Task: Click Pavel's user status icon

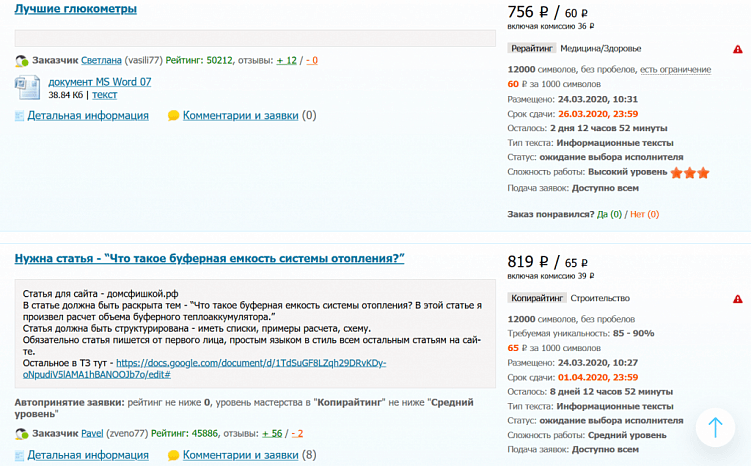Action: [x=22, y=434]
